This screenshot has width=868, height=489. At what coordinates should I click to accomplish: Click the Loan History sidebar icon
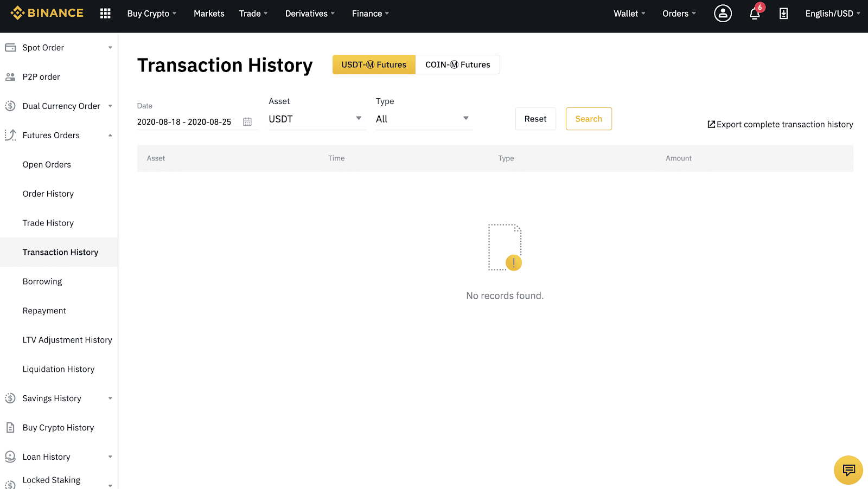10,457
